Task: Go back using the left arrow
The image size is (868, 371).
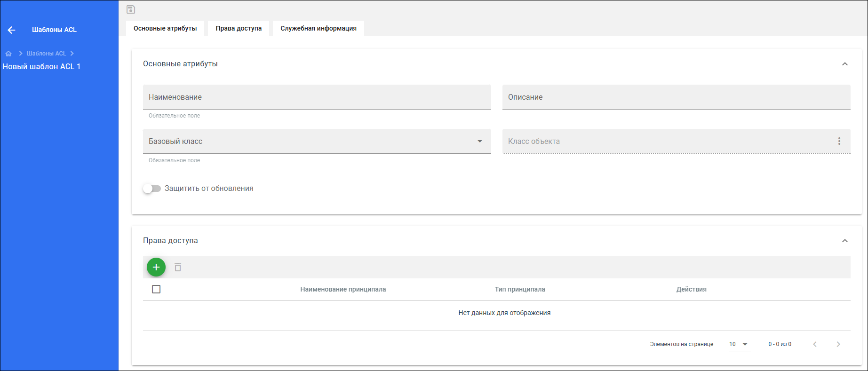Action: 12,30
